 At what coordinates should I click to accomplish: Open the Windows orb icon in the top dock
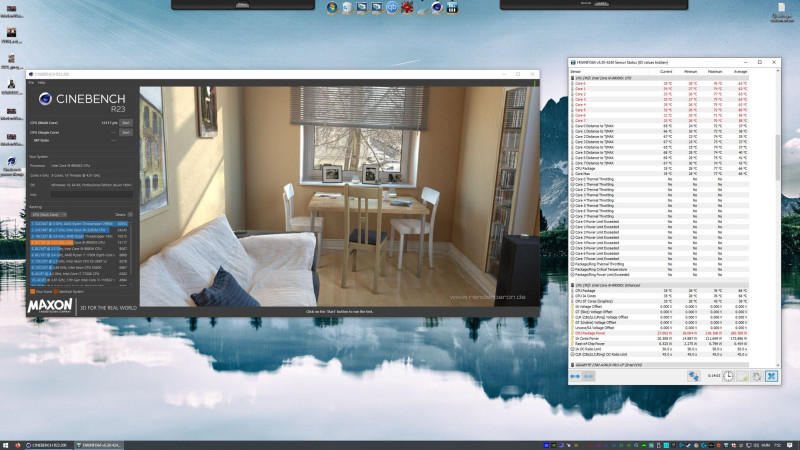click(x=332, y=7)
